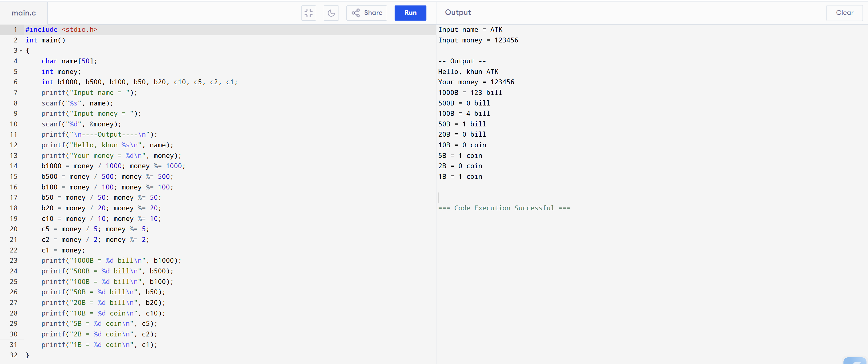Click line number 14 in gutter
The width and height of the screenshot is (868, 364).
tap(13, 166)
